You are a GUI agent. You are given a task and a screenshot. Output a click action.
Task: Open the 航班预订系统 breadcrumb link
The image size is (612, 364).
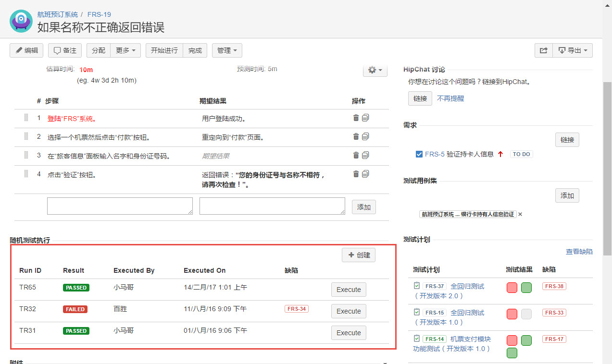coord(58,14)
